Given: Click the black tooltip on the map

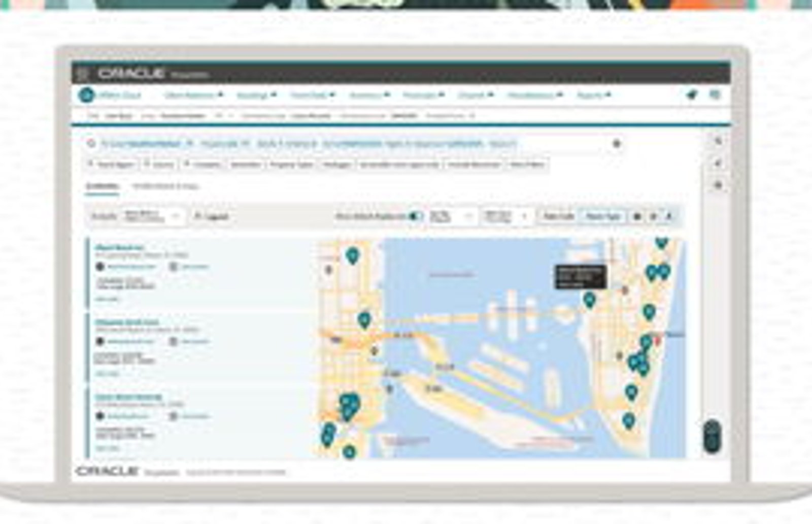Looking at the screenshot, I should [x=581, y=277].
